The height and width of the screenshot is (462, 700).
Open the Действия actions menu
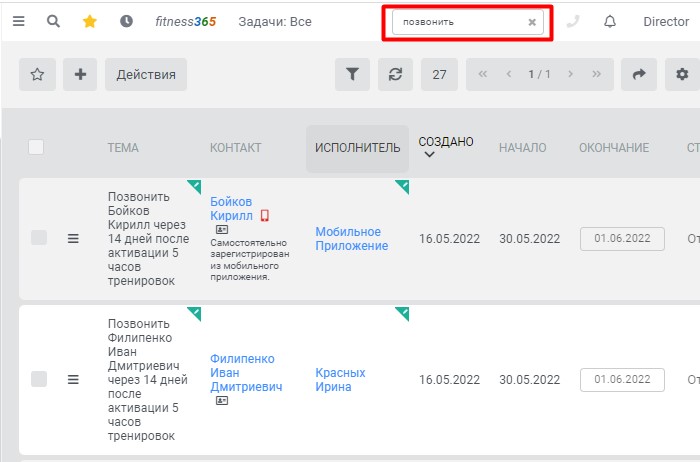pos(146,75)
